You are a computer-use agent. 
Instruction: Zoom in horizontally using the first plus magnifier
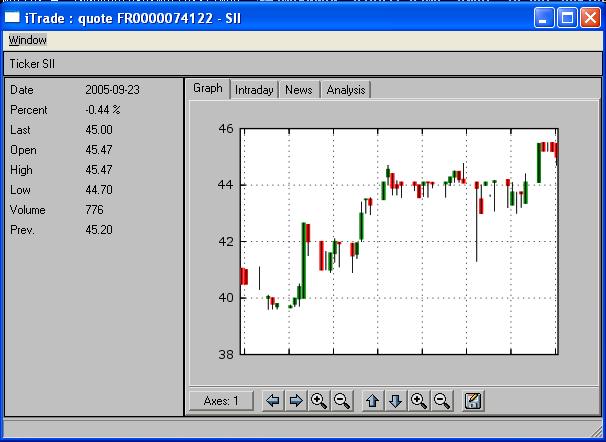(319, 401)
